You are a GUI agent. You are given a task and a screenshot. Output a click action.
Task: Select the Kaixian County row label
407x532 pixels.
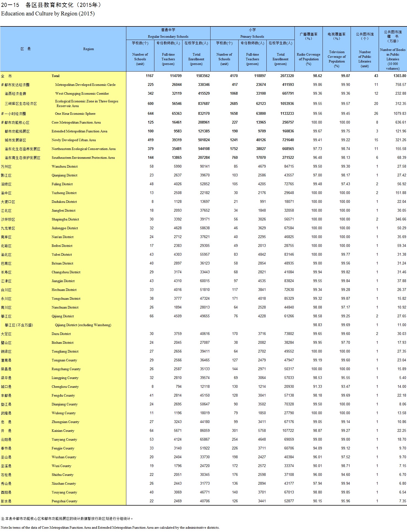point(63,431)
